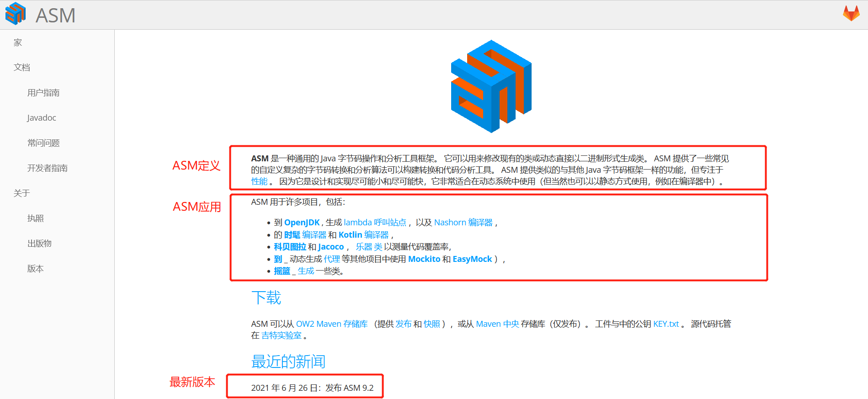Go to 家 in the sidebar
The image size is (868, 399).
click(18, 43)
